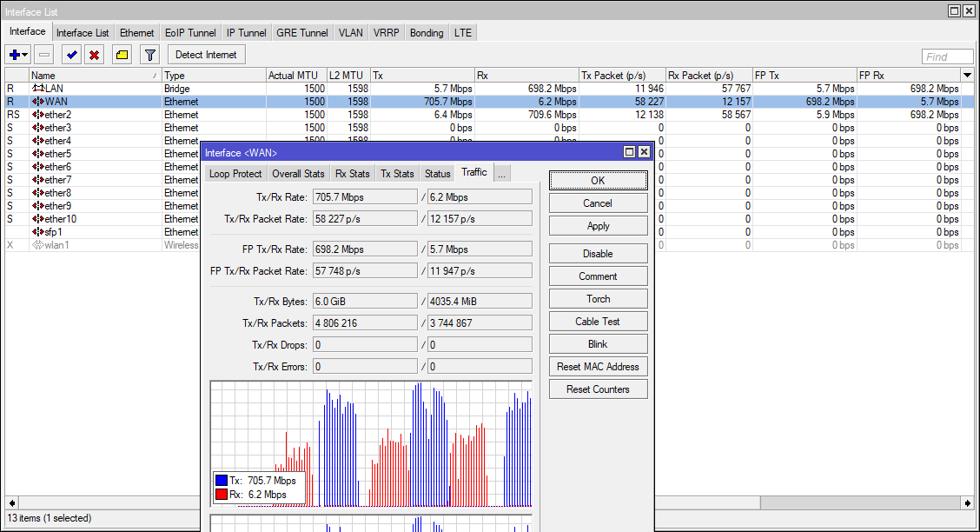Filter the interface list with the funnel icon
The width and height of the screenshot is (980, 532).
pos(149,54)
